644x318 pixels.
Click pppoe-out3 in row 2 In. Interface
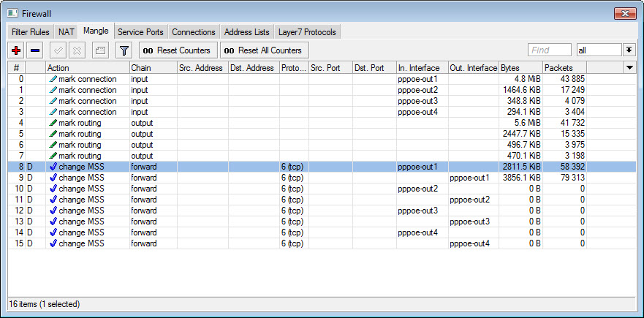pos(417,101)
